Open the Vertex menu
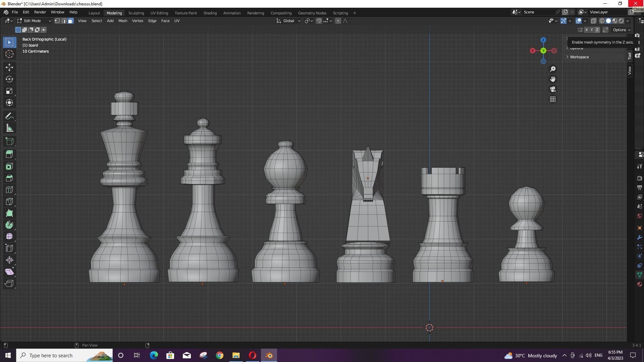Image resolution: width=644 pixels, height=362 pixels. 138,21
